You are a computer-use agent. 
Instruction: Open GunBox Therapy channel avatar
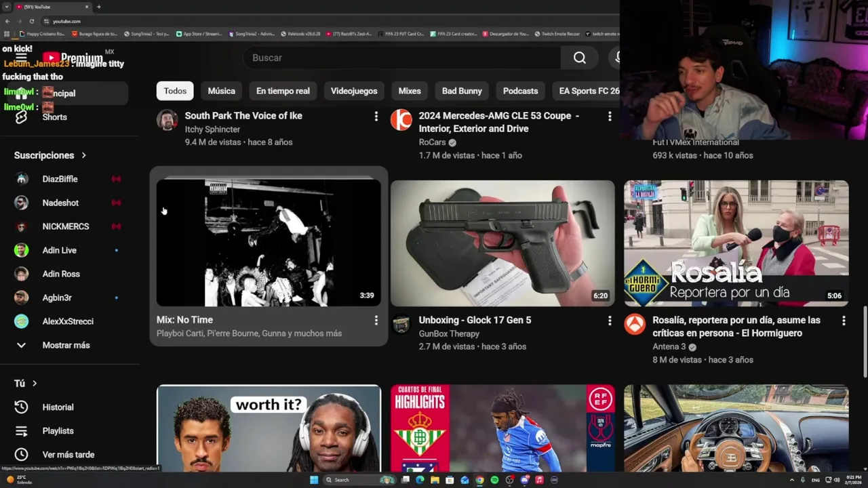coord(401,324)
